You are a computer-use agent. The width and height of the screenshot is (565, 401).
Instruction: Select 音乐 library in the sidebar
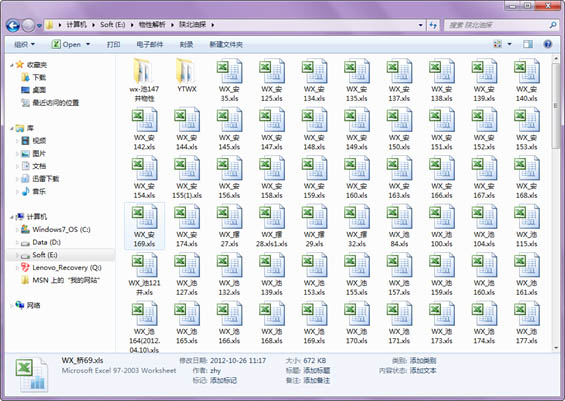34,191
